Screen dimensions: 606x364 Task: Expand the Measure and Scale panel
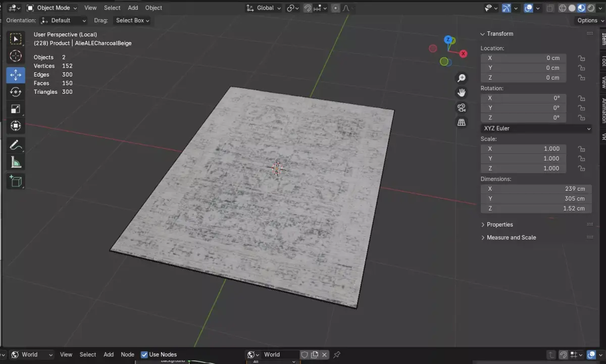(508, 237)
